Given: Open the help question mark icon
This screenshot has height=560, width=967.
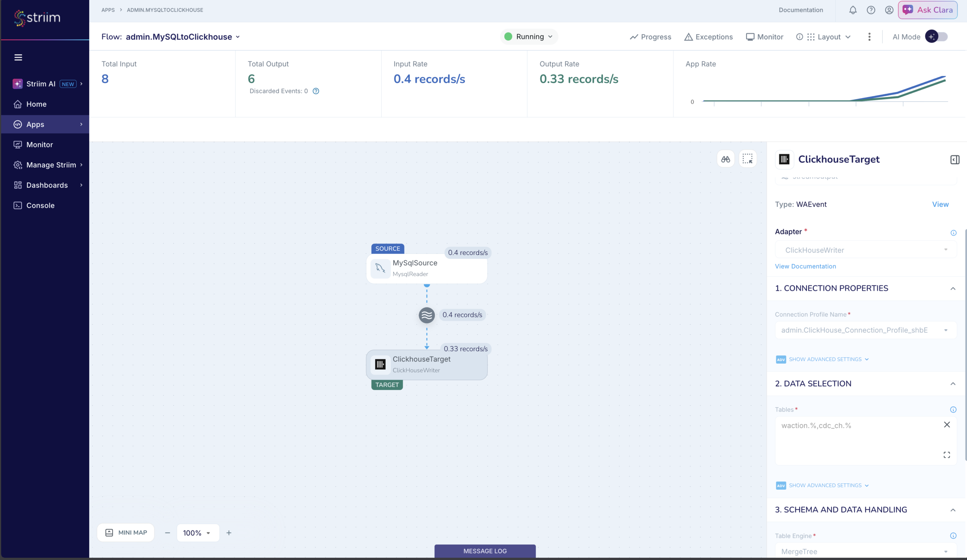Looking at the screenshot, I should coord(871,10).
